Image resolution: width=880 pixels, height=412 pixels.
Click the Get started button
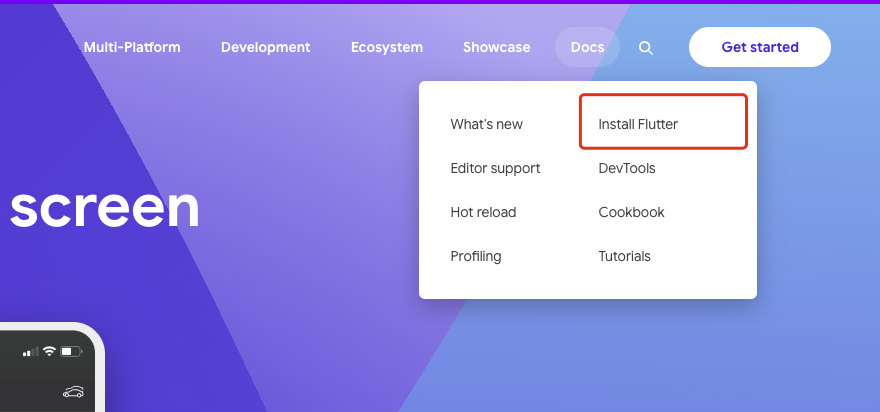point(760,47)
